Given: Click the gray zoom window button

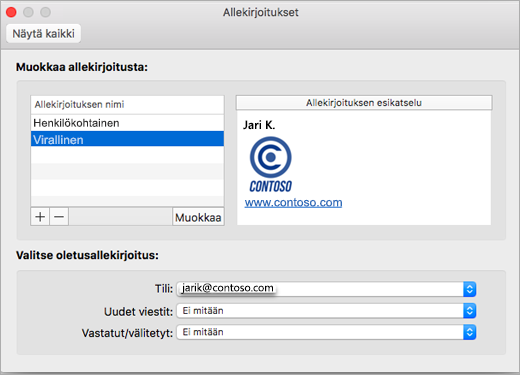Looking at the screenshot, I should pos(46,12).
